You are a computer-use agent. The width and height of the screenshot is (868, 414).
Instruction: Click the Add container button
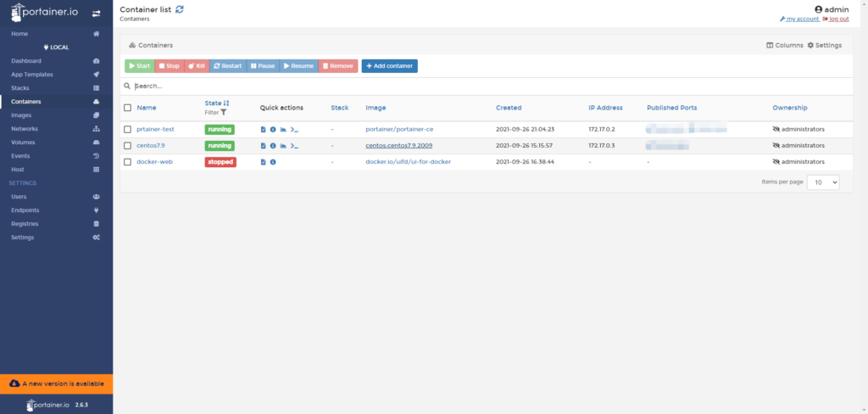390,66
